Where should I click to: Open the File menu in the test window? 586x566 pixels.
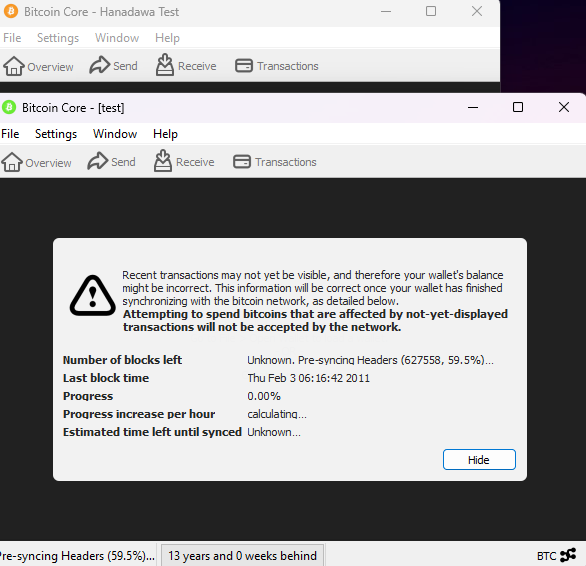(x=10, y=134)
